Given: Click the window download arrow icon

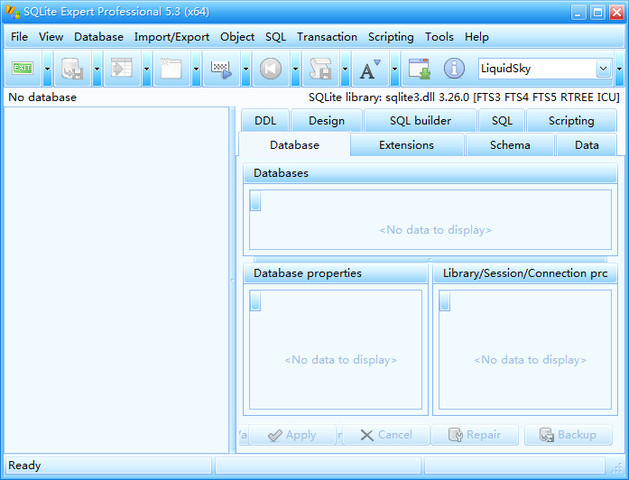Looking at the screenshot, I should 419,69.
